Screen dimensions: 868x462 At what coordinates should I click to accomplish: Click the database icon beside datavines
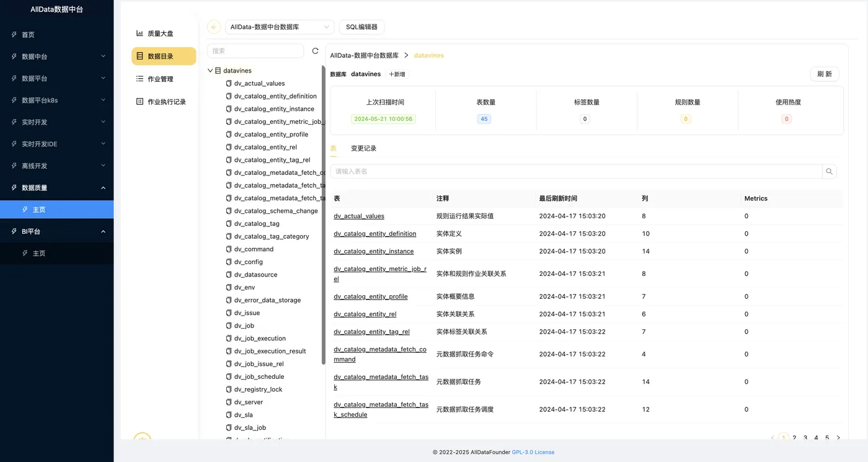pos(218,71)
